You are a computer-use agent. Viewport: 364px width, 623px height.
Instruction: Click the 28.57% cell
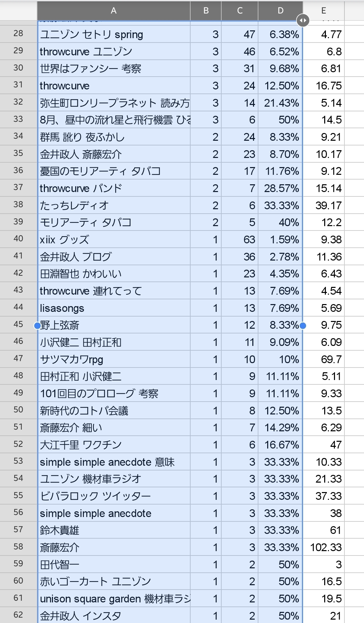pos(280,188)
